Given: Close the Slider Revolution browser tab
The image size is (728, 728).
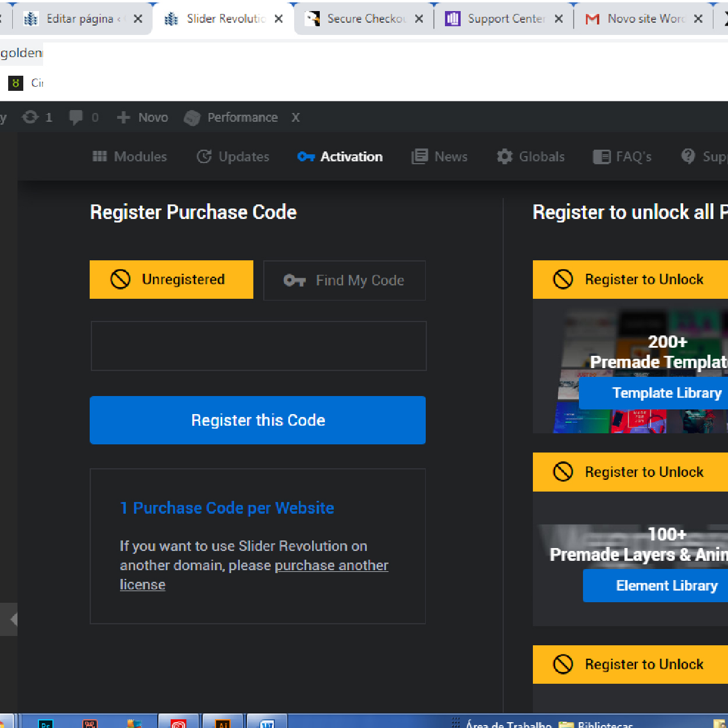Looking at the screenshot, I should click(x=279, y=19).
